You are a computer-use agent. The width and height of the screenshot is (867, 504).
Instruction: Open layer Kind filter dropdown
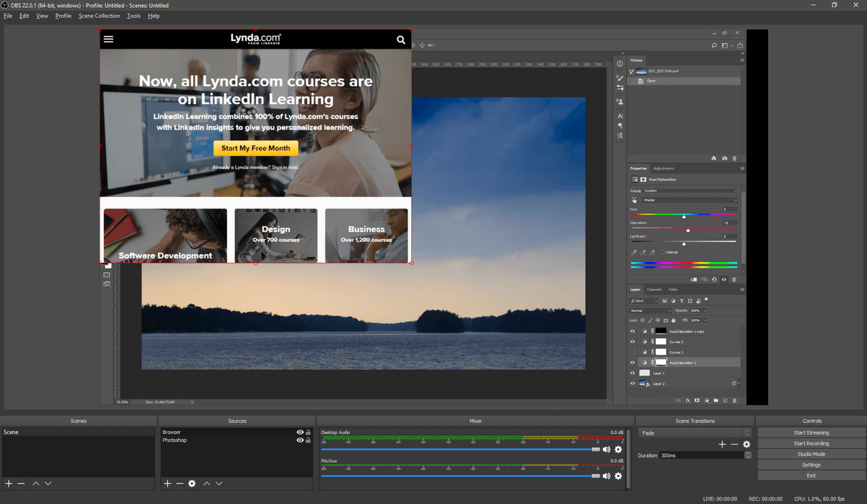point(644,301)
